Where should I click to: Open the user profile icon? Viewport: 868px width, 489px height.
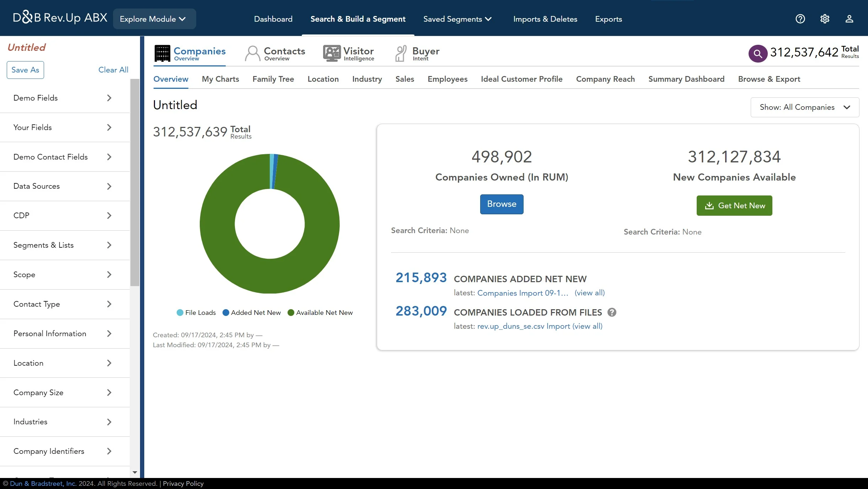point(849,19)
